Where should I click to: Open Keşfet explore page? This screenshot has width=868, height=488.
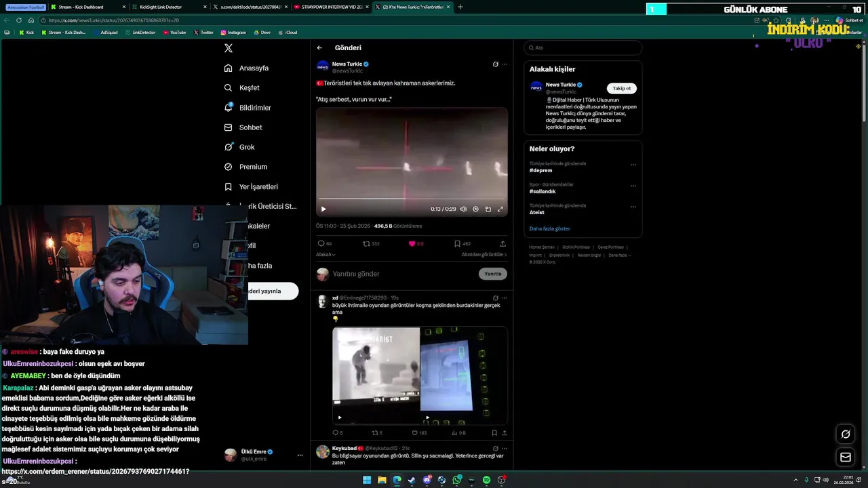(x=241, y=87)
